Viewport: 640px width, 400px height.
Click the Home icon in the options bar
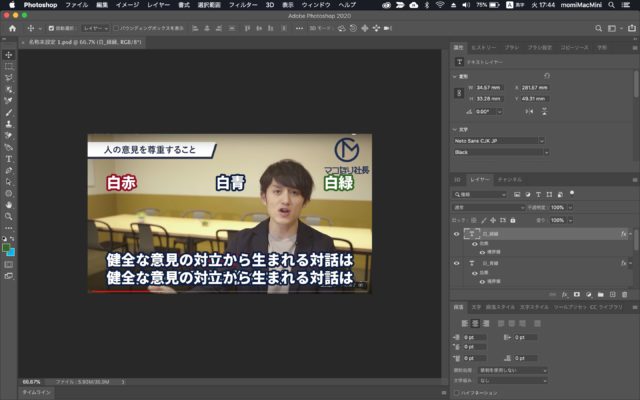(12, 28)
